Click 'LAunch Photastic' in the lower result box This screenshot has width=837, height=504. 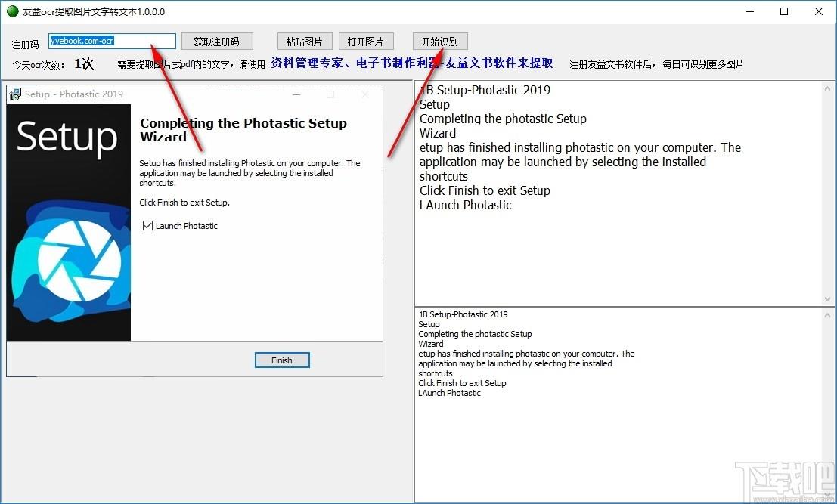tap(449, 393)
